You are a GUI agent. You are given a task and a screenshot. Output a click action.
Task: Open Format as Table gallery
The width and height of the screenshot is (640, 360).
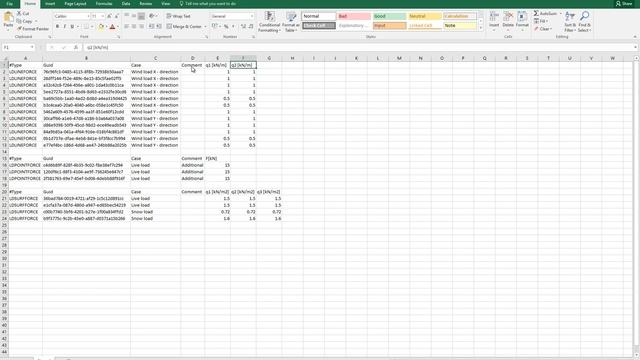(x=291, y=22)
